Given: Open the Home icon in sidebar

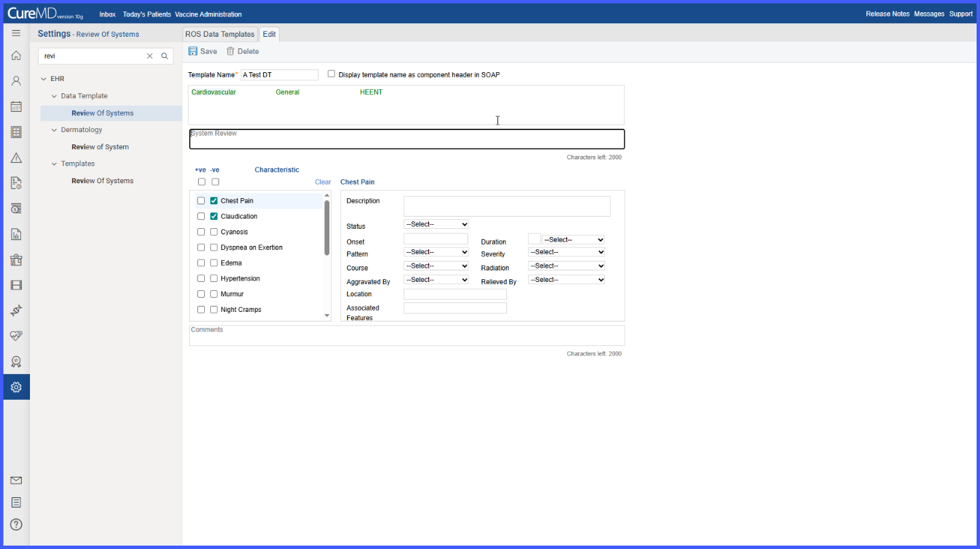Looking at the screenshot, I should pyautogui.click(x=16, y=55).
